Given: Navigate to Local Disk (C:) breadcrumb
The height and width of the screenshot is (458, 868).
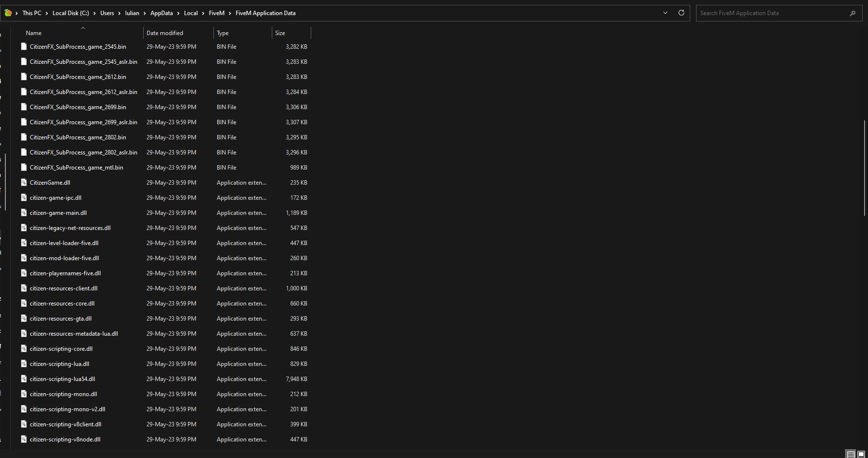Looking at the screenshot, I should coord(71,13).
